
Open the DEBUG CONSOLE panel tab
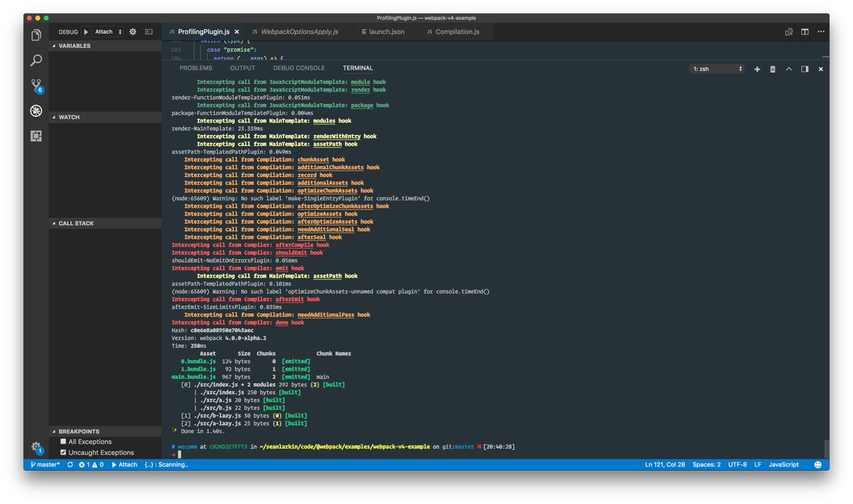tap(299, 68)
